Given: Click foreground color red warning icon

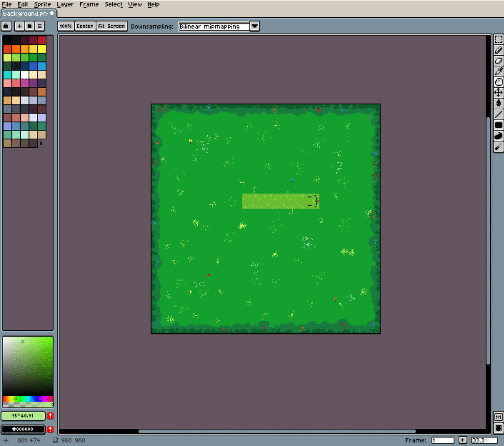Looking at the screenshot, I should click(50, 416).
